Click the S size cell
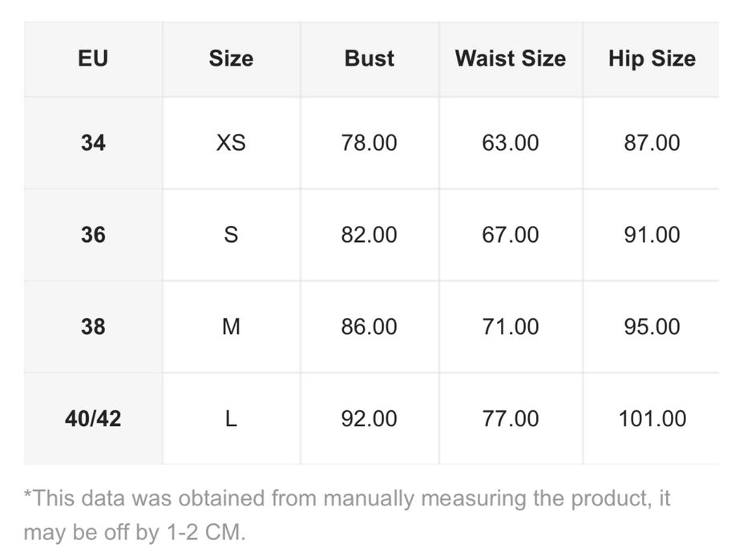This screenshot has height=560, width=743. pyautogui.click(x=231, y=235)
